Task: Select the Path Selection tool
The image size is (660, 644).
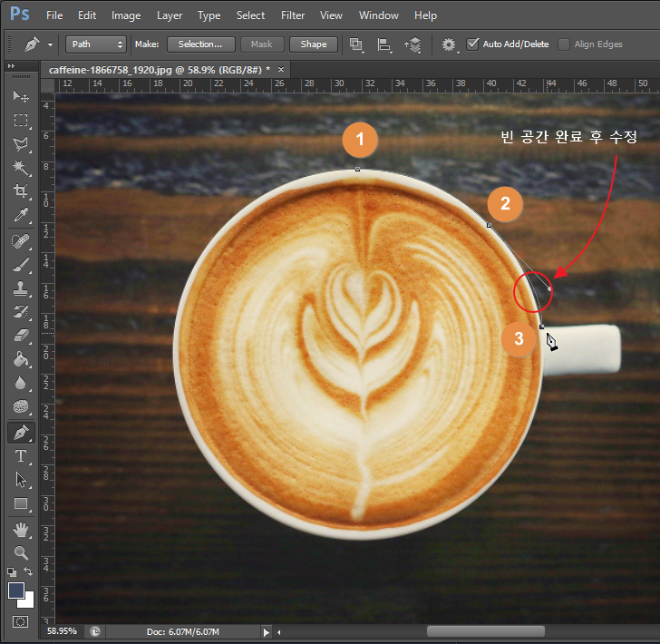Action: (20, 480)
